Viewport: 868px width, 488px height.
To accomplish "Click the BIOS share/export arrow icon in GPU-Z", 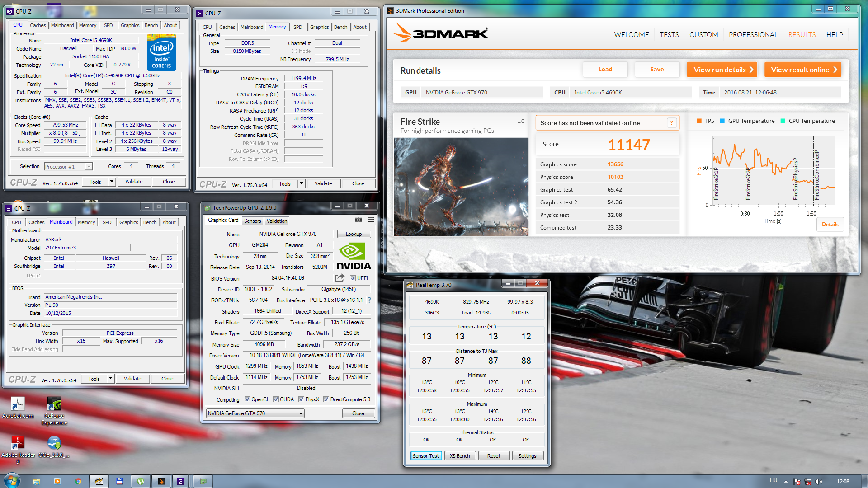I will pos(340,278).
